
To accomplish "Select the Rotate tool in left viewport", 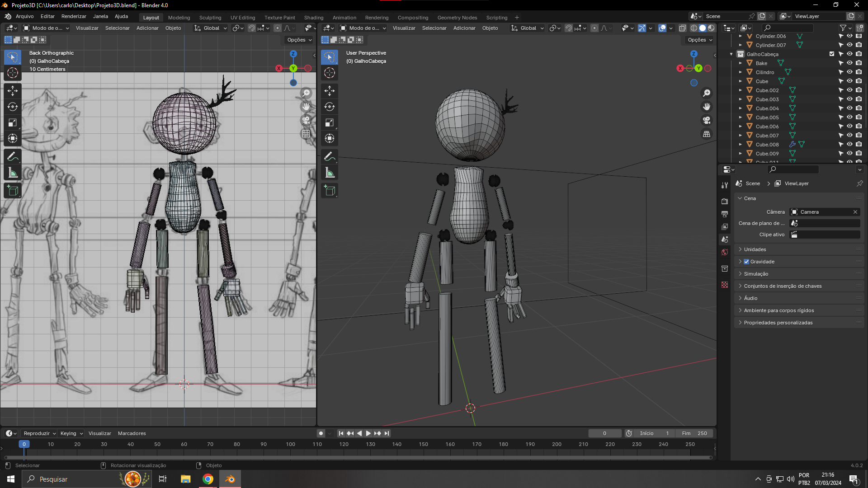I will pyautogui.click(x=13, y=107).
